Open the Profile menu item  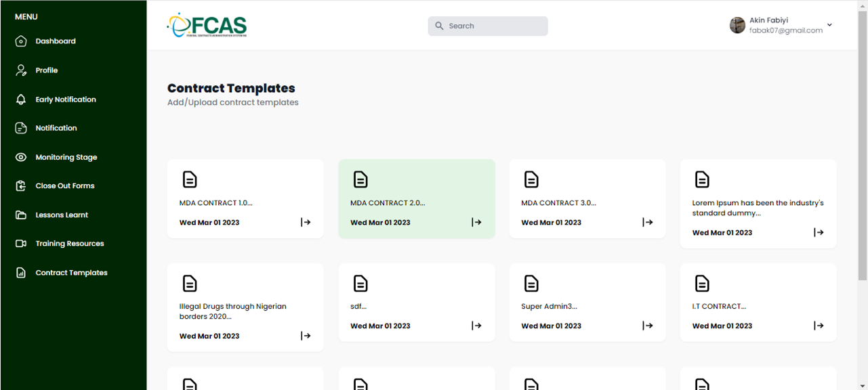pos(46,70)
